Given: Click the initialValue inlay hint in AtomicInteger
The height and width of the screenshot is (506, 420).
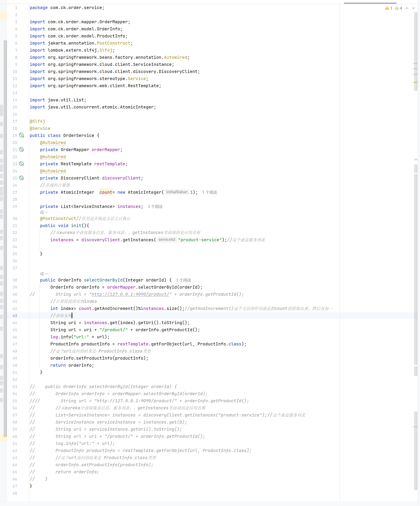Looking at the screenshot, I should [x=177, y=192].
